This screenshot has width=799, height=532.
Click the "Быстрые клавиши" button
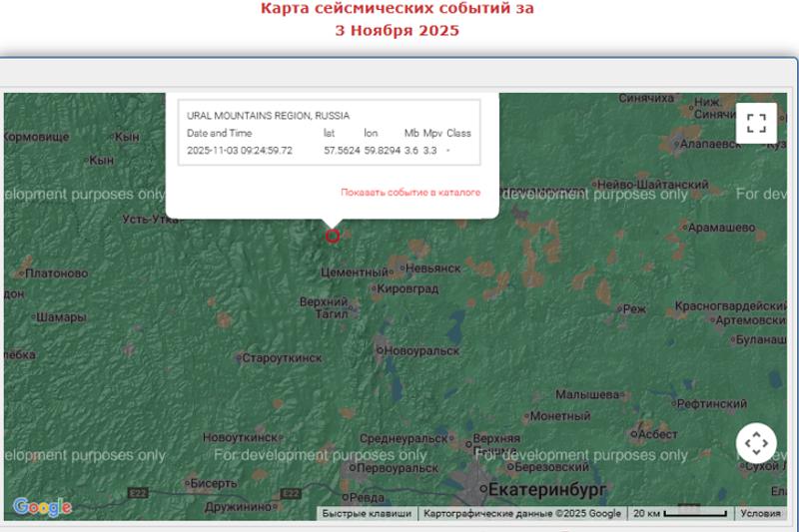pos(367,514)
